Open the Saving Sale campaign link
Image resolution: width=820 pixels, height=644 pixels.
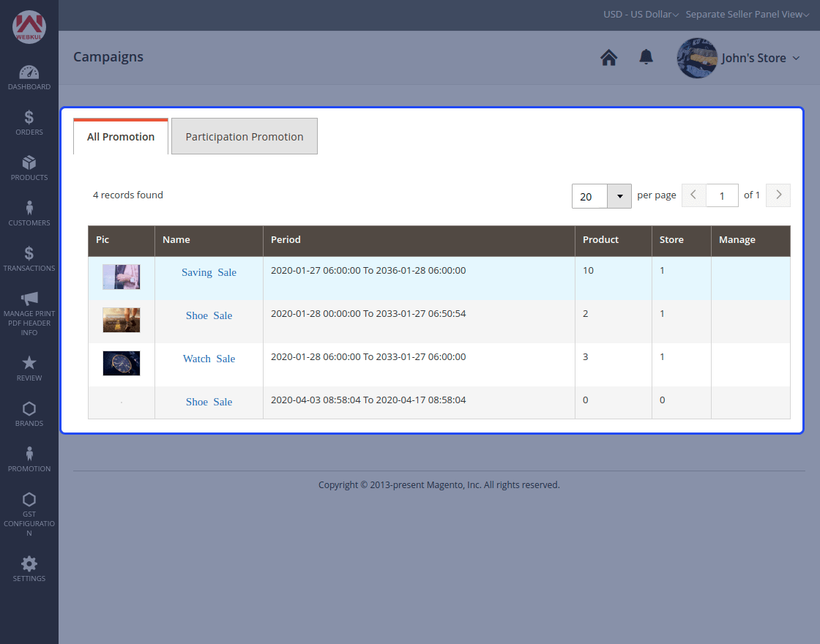pos(209,272)
